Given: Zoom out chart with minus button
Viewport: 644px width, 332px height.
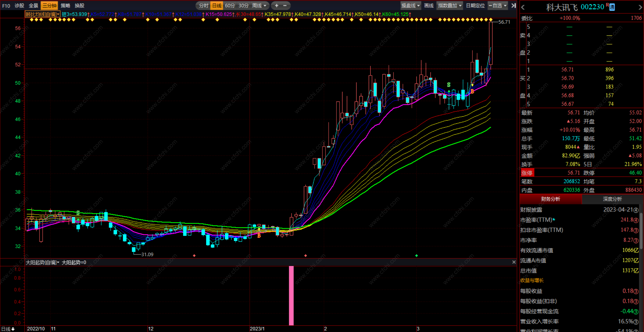Looking at the screenshot, I should click(x=285, y=5).
